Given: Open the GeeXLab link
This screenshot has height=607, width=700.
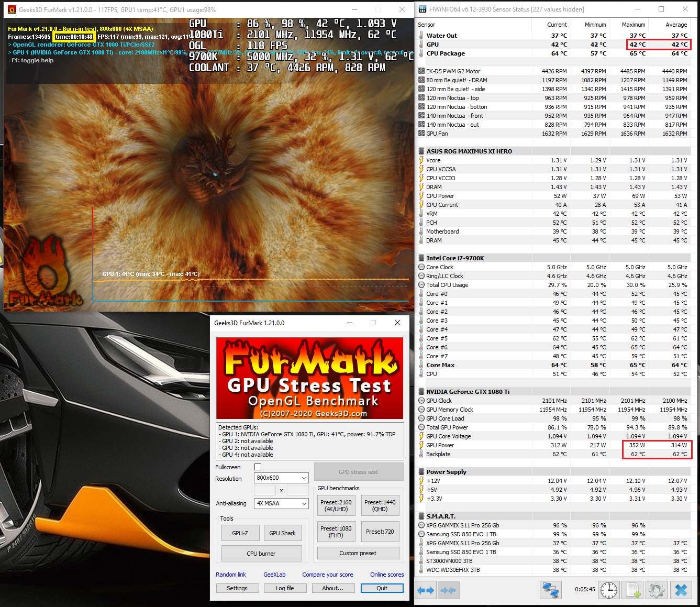Looking at the screenshot, I should click(x=275, y=575).
